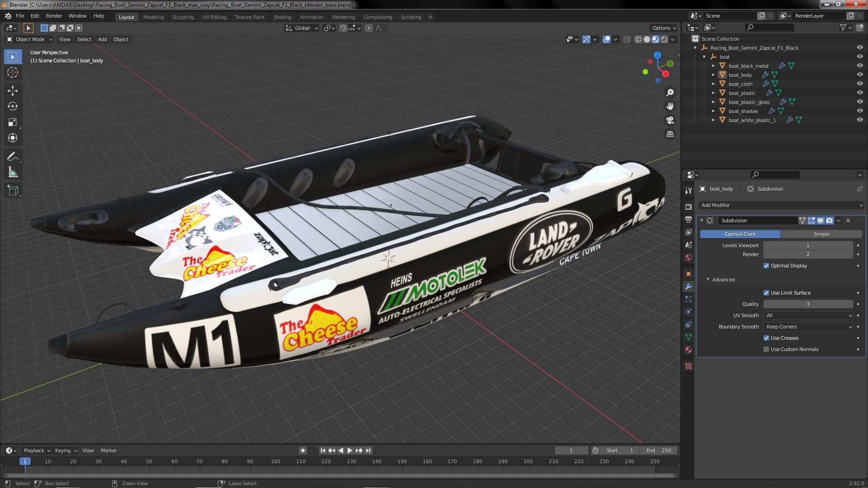
Task: Toggle camera view icon
Action: [670, 120]
